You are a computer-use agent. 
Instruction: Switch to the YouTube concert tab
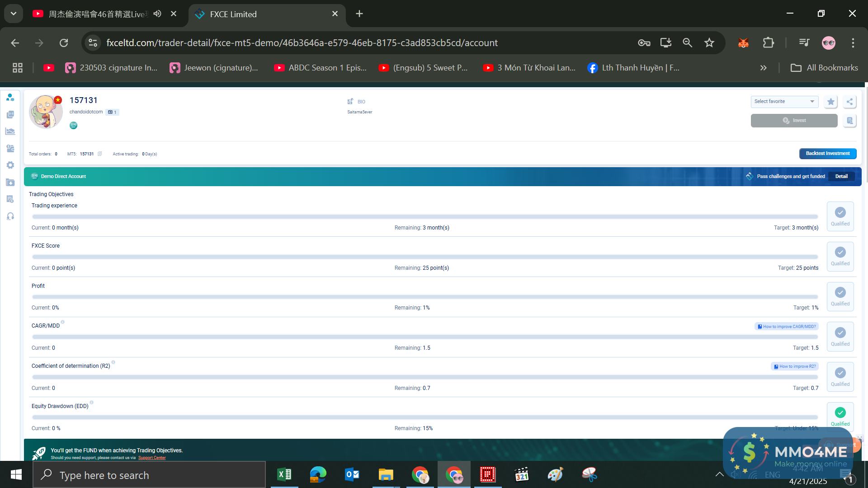(97, 14)
